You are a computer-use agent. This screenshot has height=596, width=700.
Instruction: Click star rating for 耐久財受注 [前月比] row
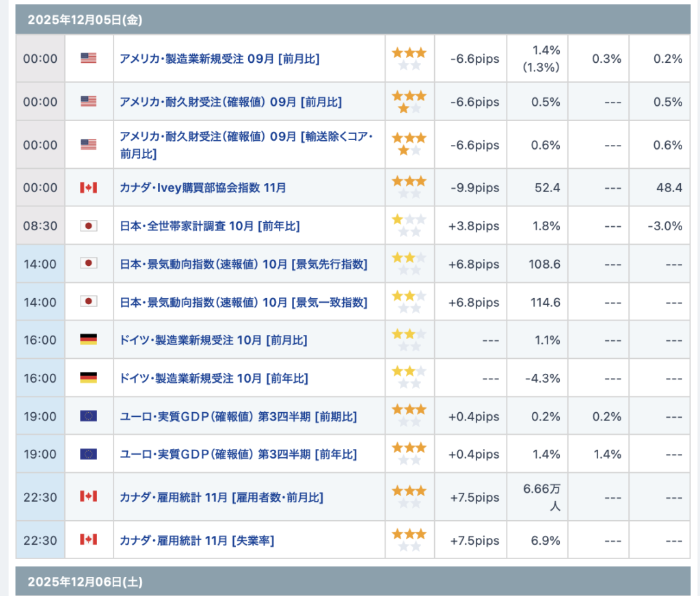(x=409, y=102)
